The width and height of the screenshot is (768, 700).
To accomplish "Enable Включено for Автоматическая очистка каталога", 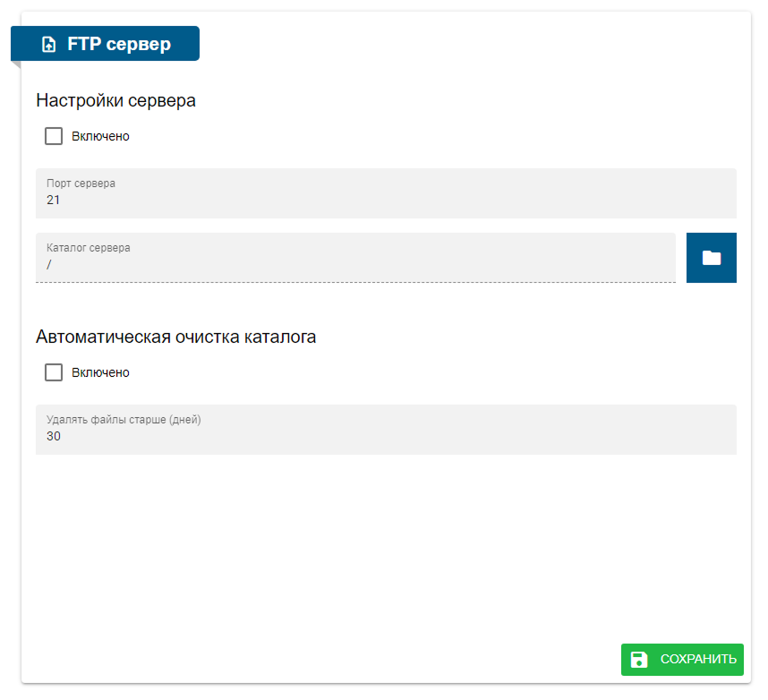I will point(54,372).
